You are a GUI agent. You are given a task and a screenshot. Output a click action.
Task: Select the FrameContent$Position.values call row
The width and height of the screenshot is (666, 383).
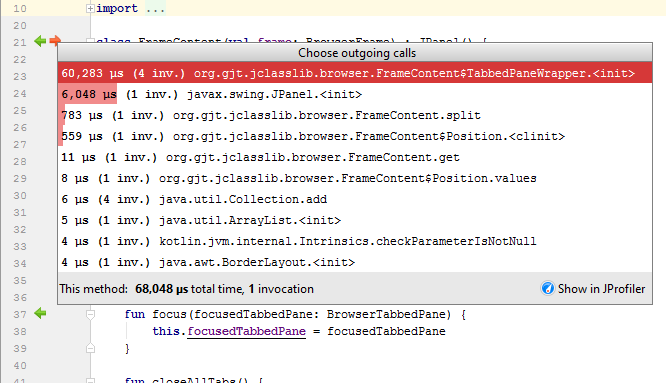pos(355,178)
